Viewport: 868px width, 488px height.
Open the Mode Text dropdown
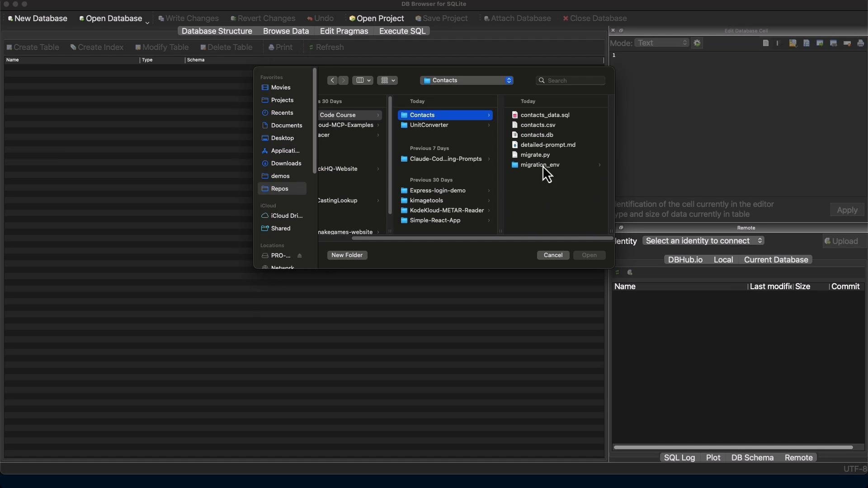(x=662, y=43)
